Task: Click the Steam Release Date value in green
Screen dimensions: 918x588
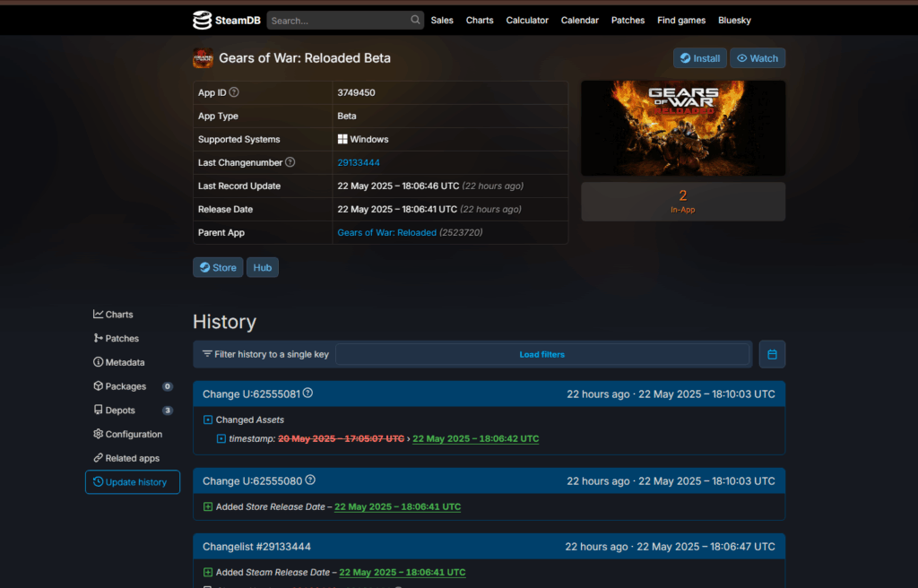Action: point(403,572)
